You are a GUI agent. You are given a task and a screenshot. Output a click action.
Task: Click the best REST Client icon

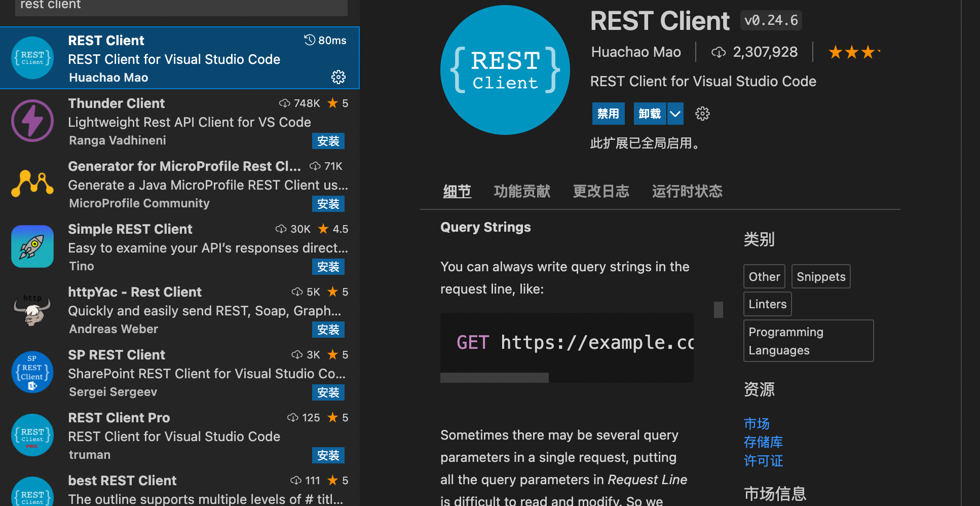click(x=32, y=492)
